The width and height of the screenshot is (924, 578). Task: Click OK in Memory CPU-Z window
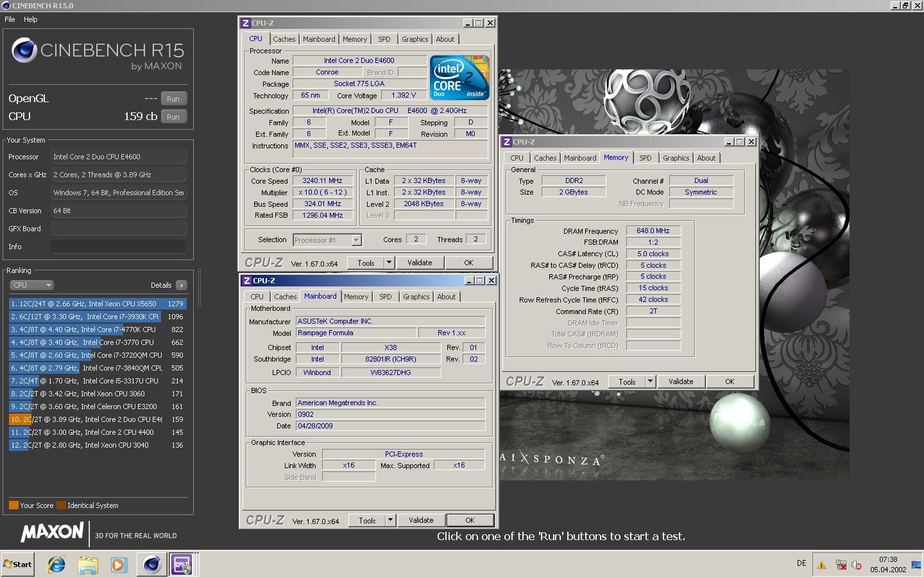click(730, 381)
